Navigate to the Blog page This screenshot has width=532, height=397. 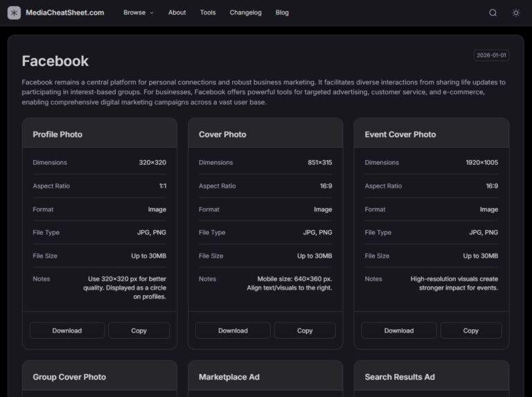coord(282,12)
